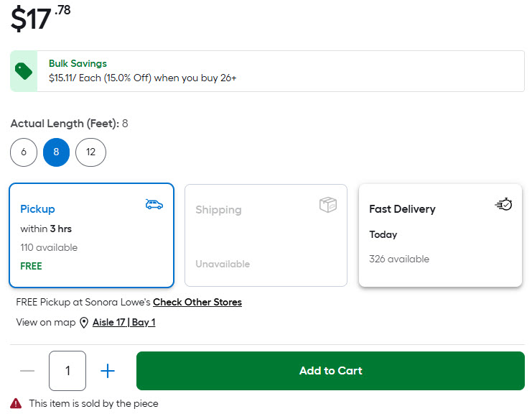Increase quantity with the plus button
Viewport: 532px width, 414px height.
(x=108, y=371)
